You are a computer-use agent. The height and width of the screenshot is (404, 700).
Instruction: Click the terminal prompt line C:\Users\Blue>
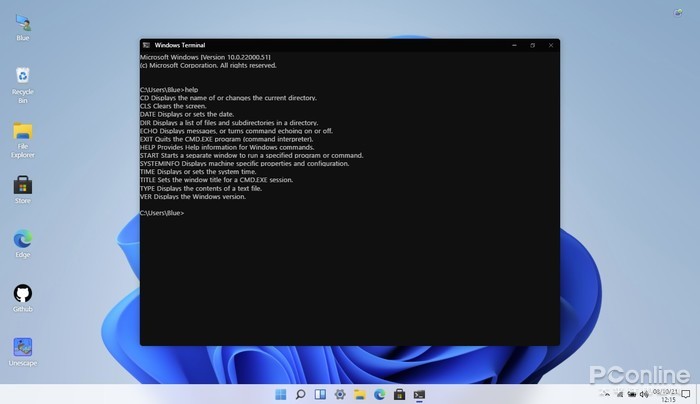coord(162,213)
